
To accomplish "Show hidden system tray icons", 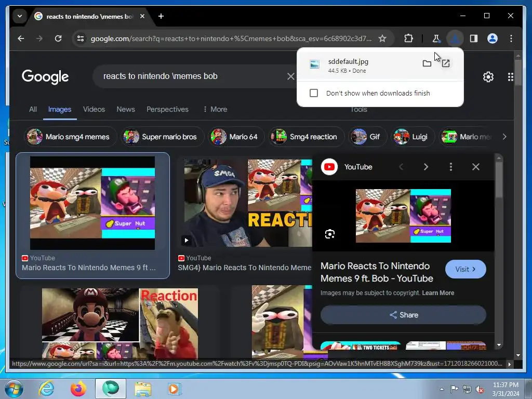I will [x=442, y=389].
